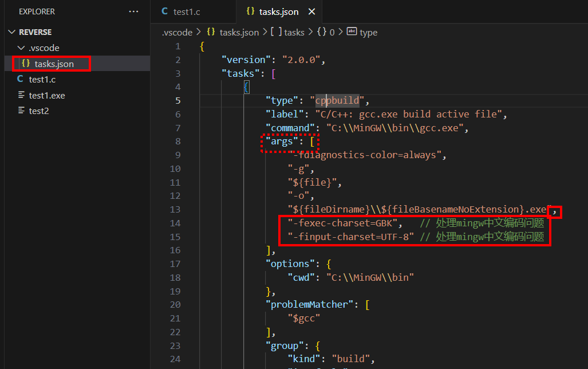Click the "cppbuild" type value
The height and width of the screenshot is (369, 588).
point(337,100)
